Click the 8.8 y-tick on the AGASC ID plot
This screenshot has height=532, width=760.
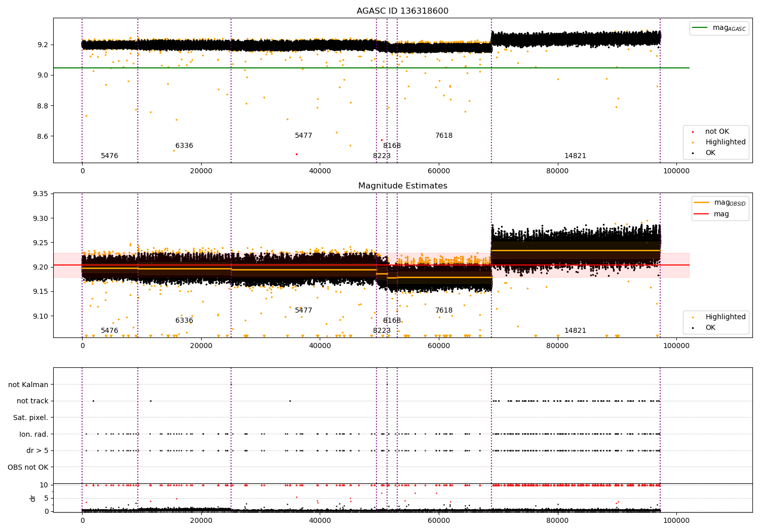click(43, 106)
